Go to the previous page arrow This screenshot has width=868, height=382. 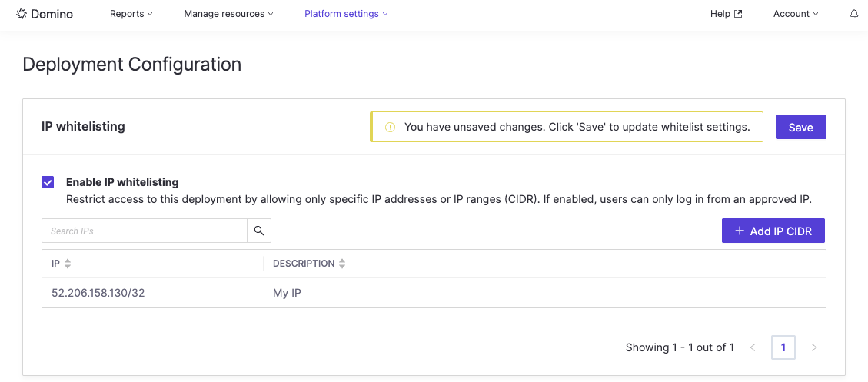click(753, 347)
